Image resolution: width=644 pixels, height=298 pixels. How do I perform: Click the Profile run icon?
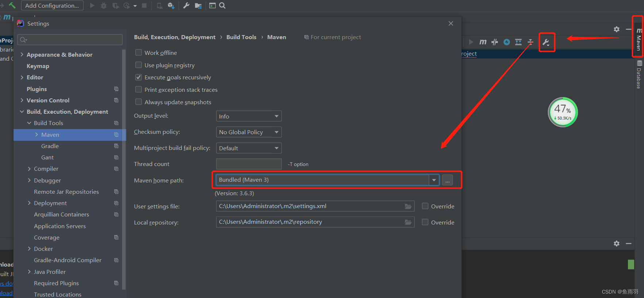click(127, 5)
